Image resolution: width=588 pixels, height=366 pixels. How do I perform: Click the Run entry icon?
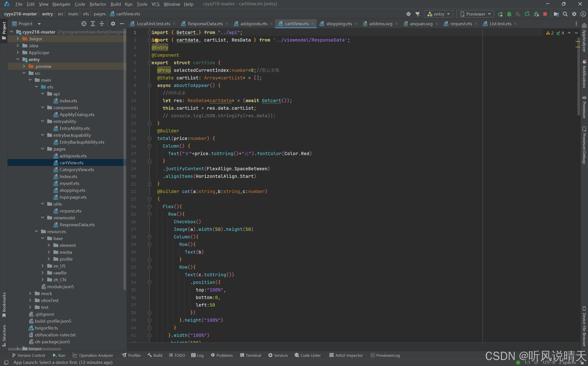click(x=500, y=14)
